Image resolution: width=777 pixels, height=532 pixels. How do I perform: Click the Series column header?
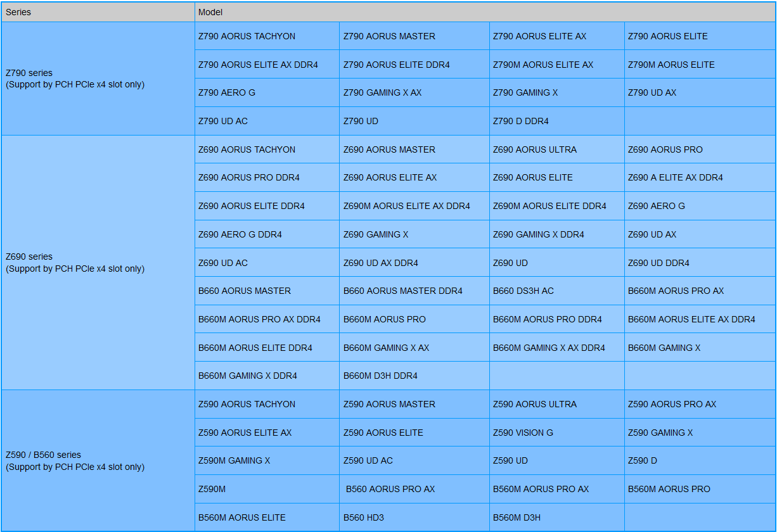click(98, 12)
